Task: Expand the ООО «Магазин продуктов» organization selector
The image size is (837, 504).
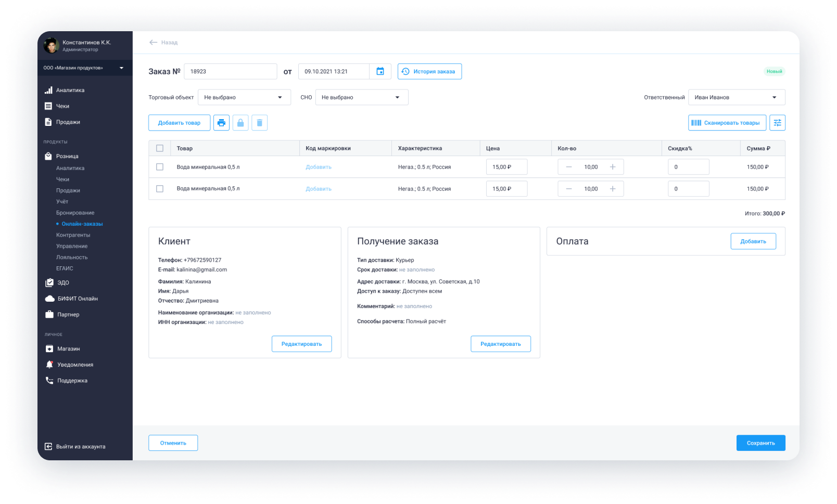Action: (85, 68)
